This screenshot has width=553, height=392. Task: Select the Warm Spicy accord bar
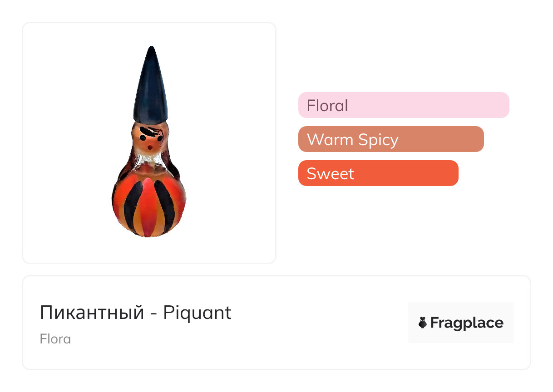click(391, 139)
